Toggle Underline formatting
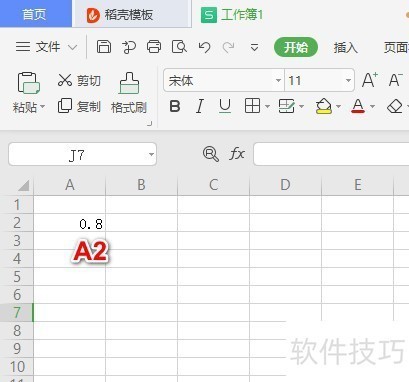The width and height of the screenshot is (409, 382). point(225,107)
